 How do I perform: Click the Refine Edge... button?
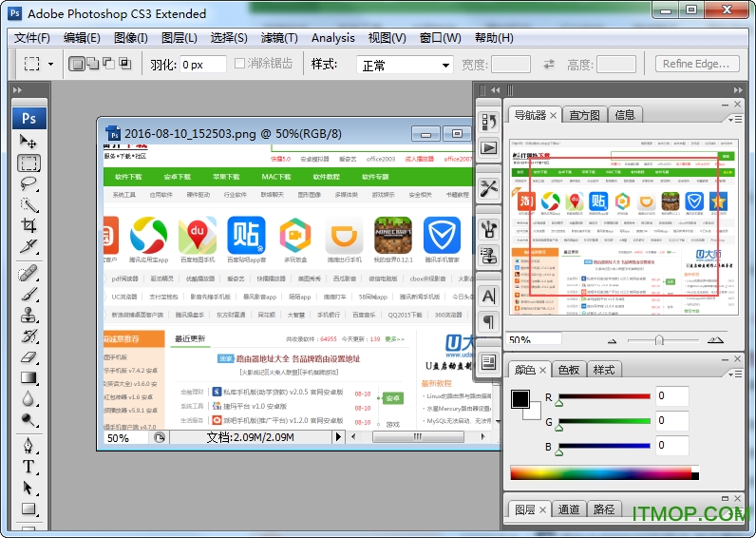(697, 65)
